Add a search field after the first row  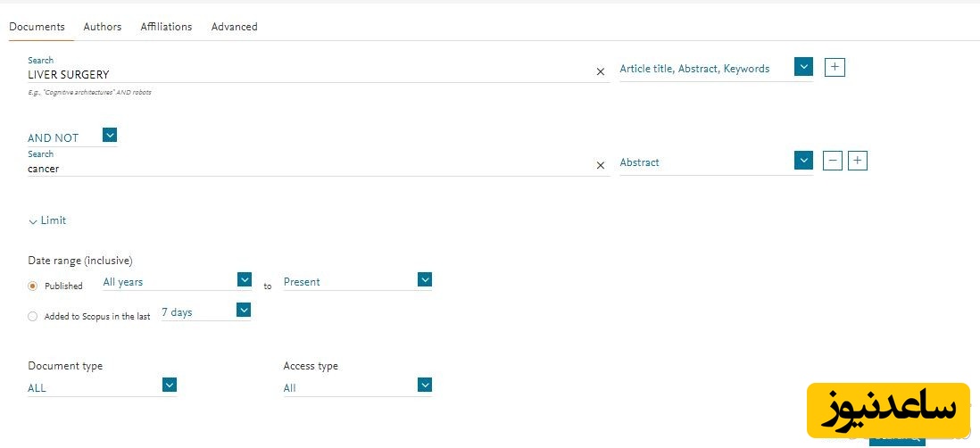coord(835,67)
